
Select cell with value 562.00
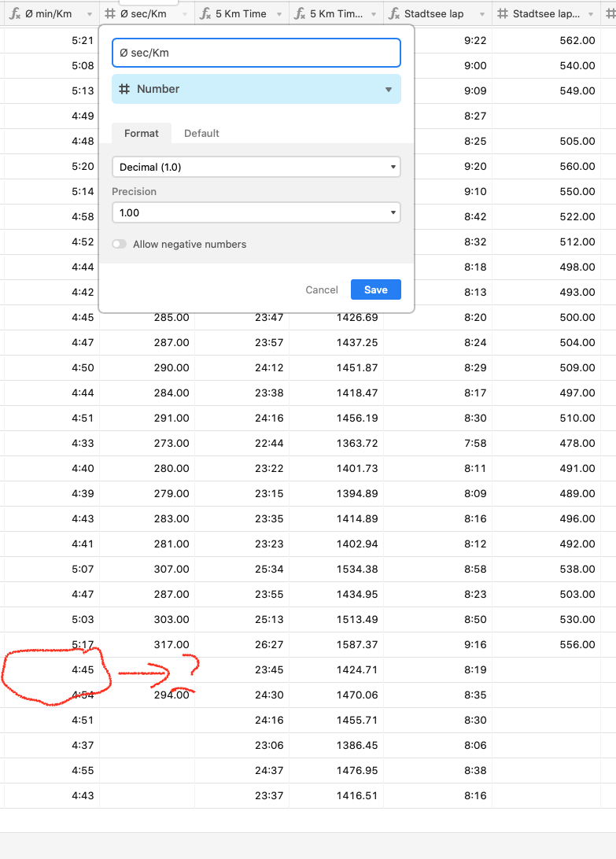point(547,41)
